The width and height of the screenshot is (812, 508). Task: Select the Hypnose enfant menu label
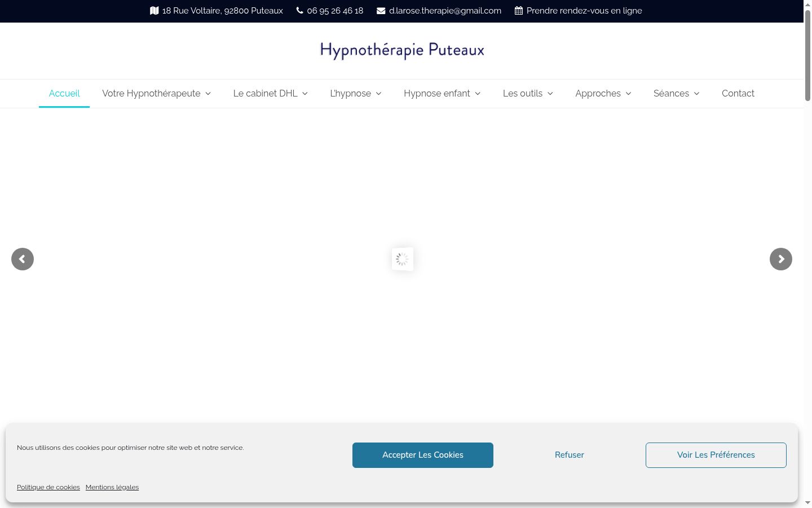coord(437,94)
